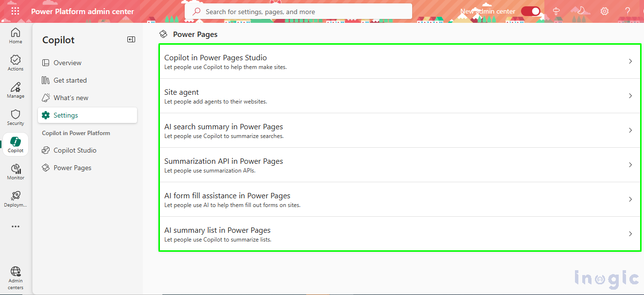
Task: Expand AI summary list in Power Pages chevron
Action: pos(630,234)
